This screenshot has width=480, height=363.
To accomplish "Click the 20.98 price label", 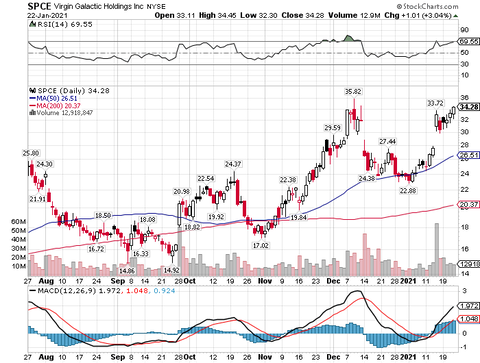I will [x=182, y=192].
